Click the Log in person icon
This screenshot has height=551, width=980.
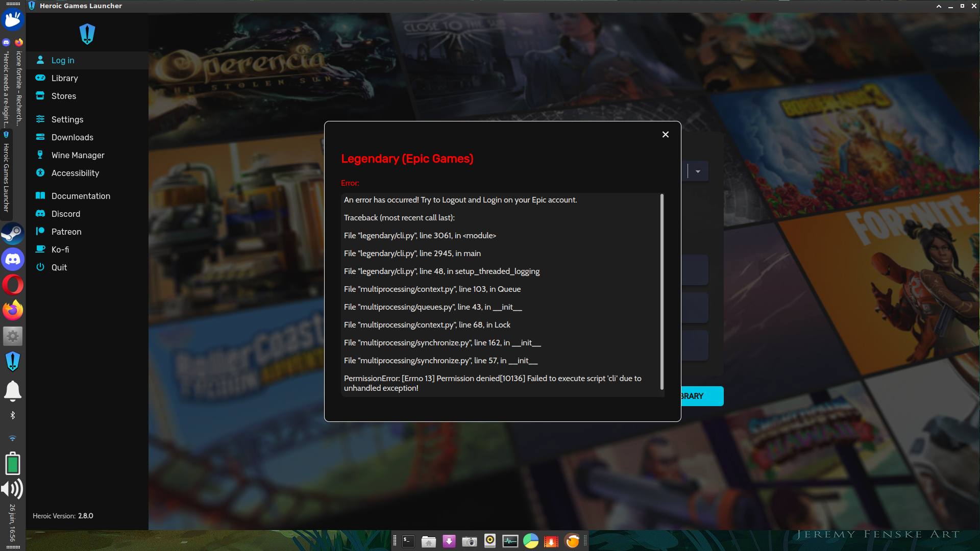click(40, 60)
